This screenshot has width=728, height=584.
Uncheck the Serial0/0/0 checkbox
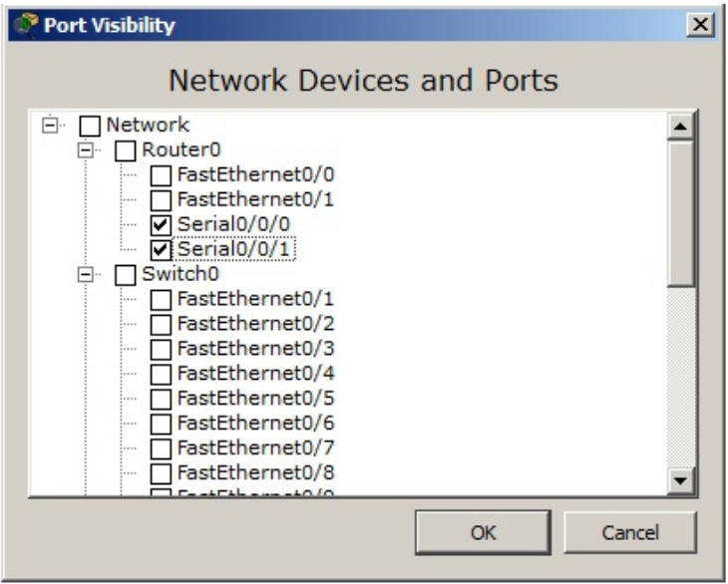(x=161, y=225)
